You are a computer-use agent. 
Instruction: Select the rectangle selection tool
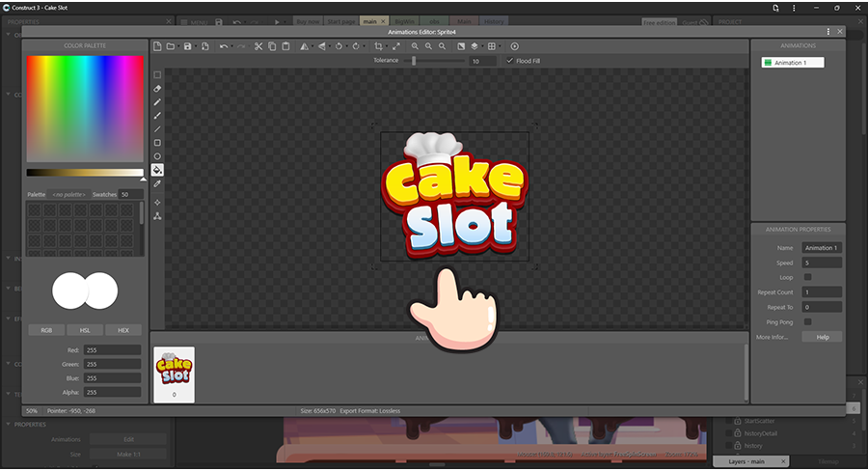click(157, 74)
